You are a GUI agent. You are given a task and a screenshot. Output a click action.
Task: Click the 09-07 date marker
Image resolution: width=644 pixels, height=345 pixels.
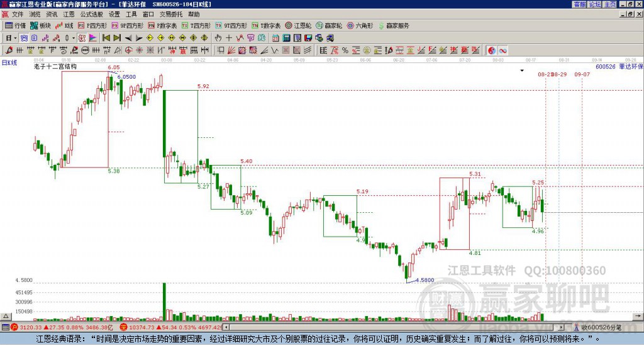point(582,74)
